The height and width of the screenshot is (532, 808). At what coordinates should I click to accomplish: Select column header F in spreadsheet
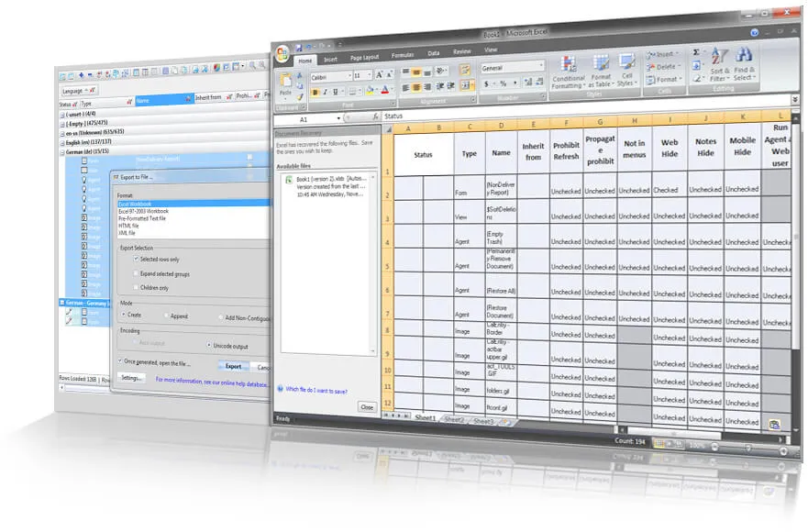click(566, 123)
